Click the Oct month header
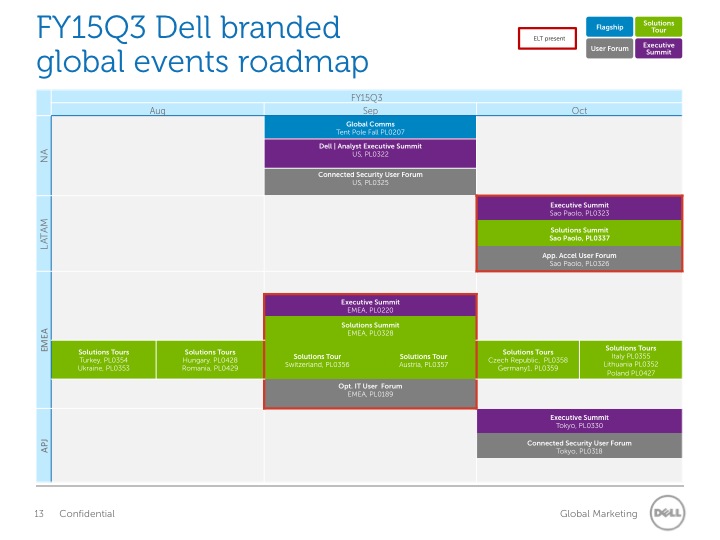The image size is (720, 540). [x=579, y=110]
